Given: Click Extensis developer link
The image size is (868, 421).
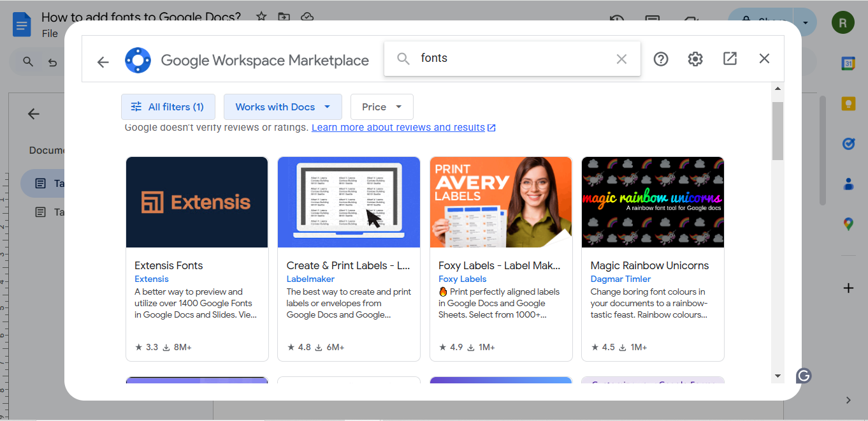Looking at the screenshot, I should 152,279.
